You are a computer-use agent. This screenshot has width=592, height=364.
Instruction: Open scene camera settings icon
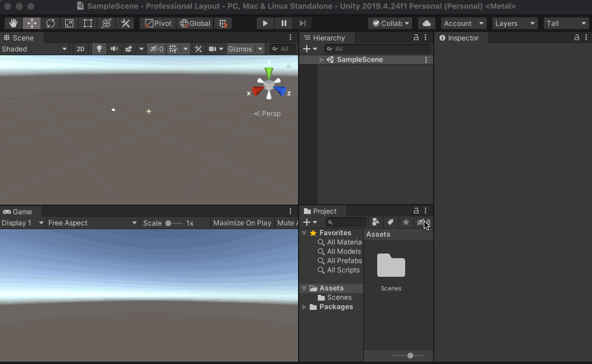pos(212,49)
